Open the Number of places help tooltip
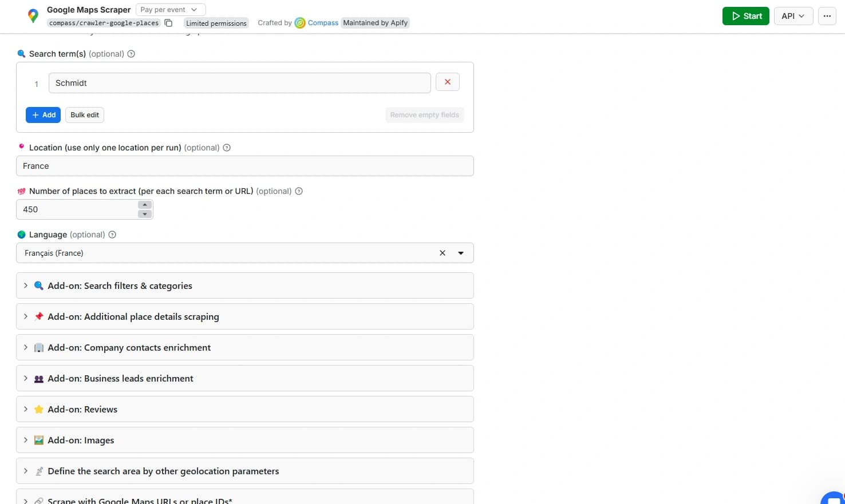This screenshot has height=504, width=845. pos(299,191)
